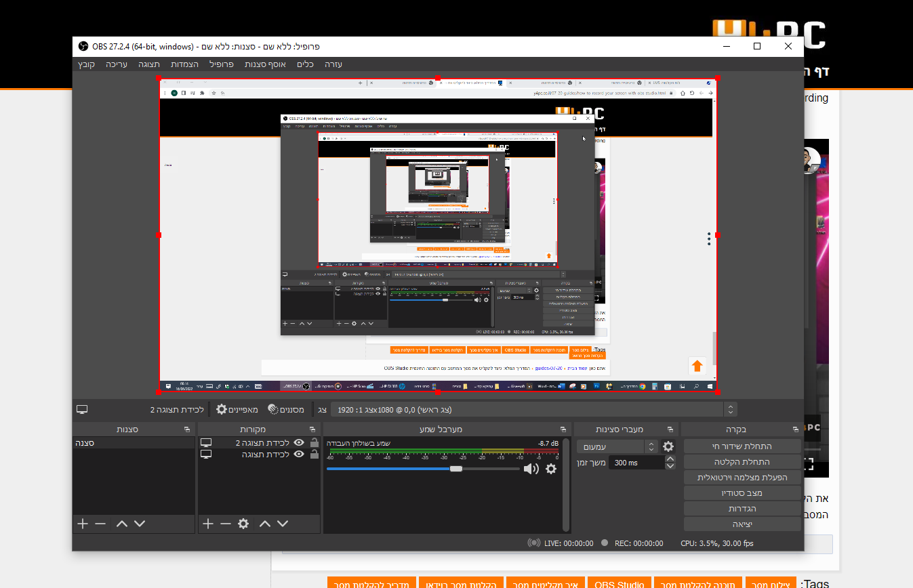
Task: Add a new scene with plus icon
Action: (83, 524)
